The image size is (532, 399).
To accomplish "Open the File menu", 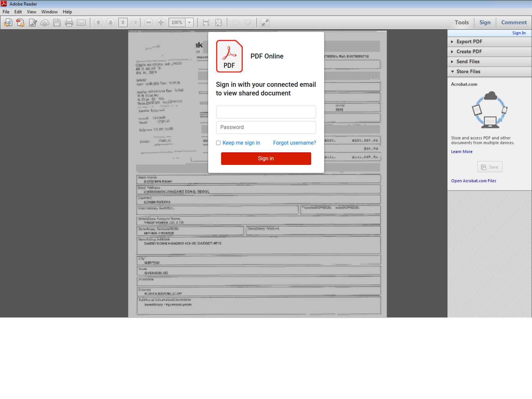I will coord(6,12).
